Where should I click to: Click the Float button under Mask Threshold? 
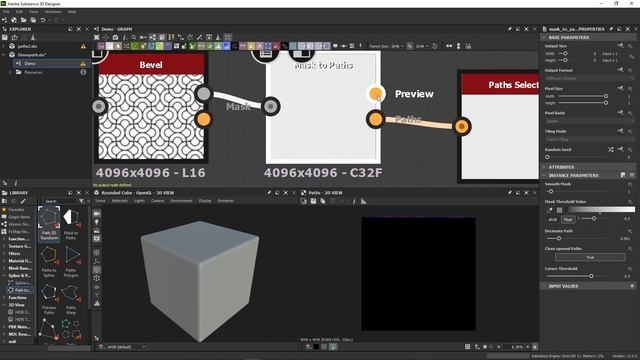coord(567,219)
